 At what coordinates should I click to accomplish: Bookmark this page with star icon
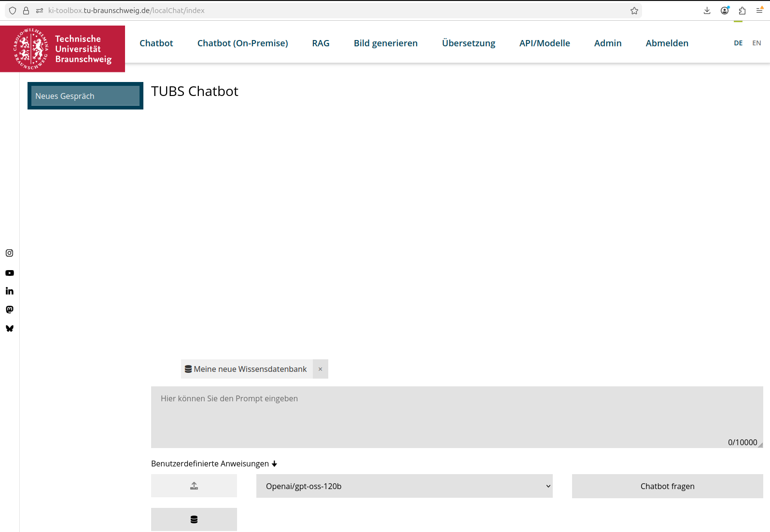coord(634,11)
